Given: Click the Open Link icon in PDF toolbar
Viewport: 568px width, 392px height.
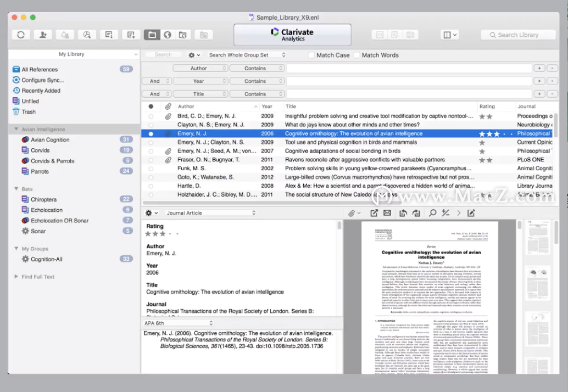Looking at the screenshot, I should pyautogui.click(x=374, y=213).
